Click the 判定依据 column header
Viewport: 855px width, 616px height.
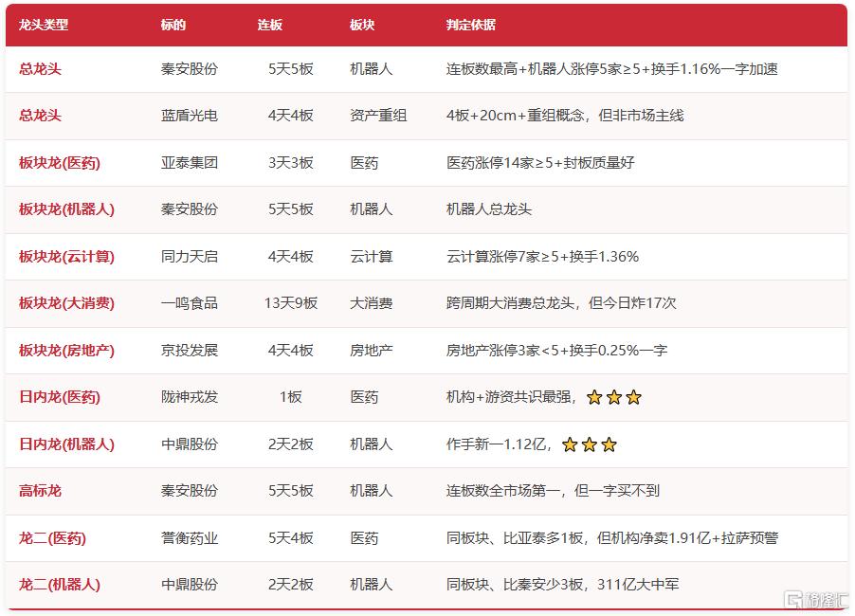(471, 25)
